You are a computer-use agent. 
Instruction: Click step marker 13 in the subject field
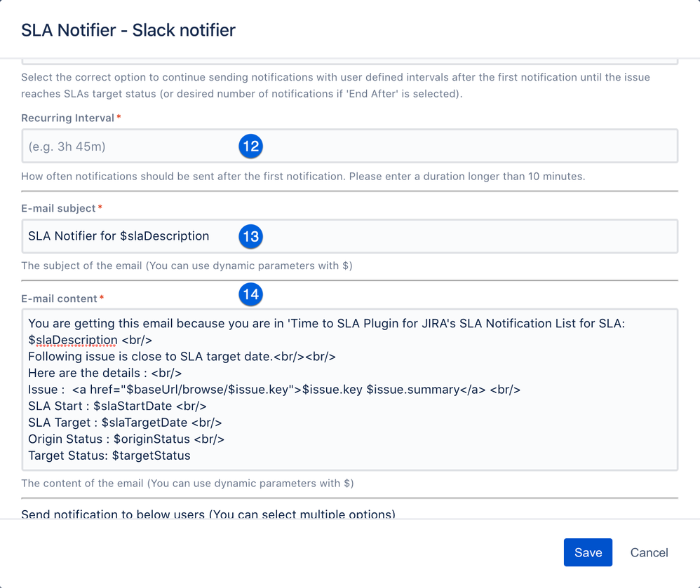coord(250,236)
